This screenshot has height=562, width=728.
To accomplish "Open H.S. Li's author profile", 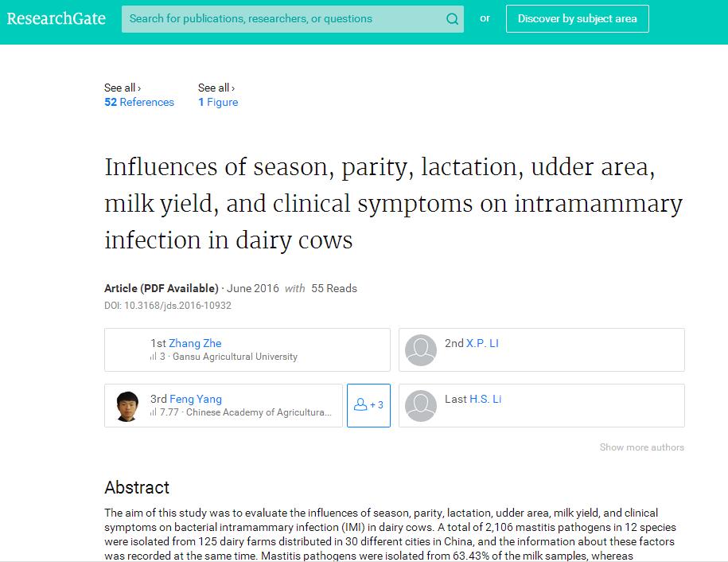I will (x=485, y=399).
